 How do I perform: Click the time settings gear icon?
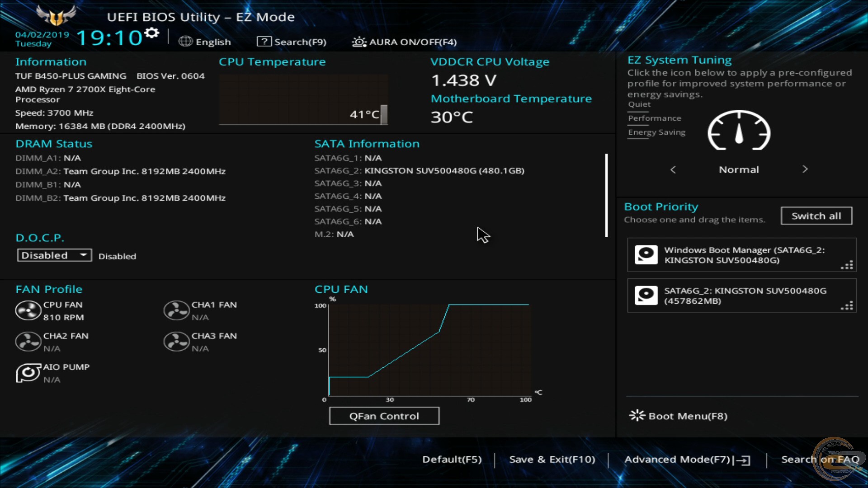click(x=152, y=33)
